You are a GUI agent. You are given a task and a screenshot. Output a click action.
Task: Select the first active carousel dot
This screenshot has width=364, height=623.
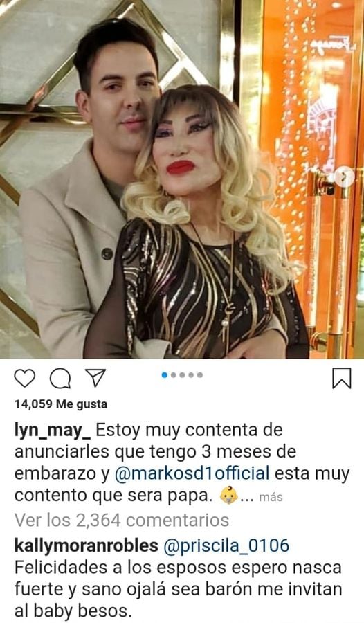pyautogui.click(x=165, y=375)
